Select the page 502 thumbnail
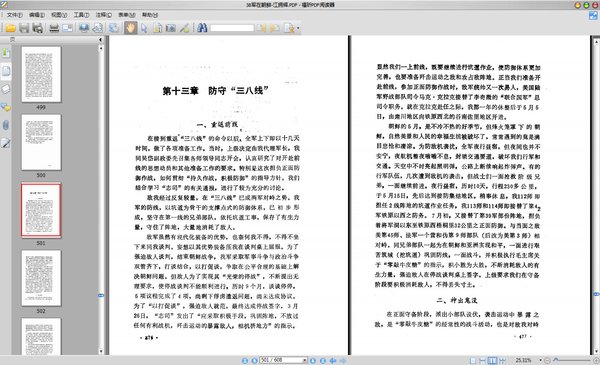The width and height of the screenshot is (600, 365). coord(41,278)
